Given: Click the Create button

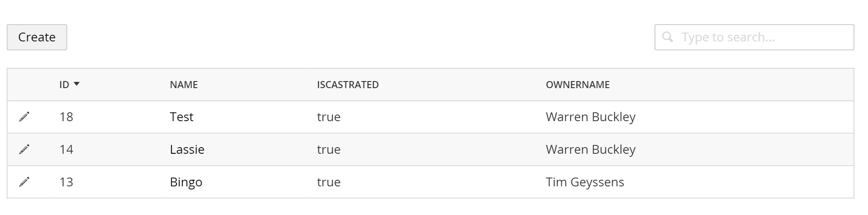Looking at the screenshot, I should click(x=37, y=37).
